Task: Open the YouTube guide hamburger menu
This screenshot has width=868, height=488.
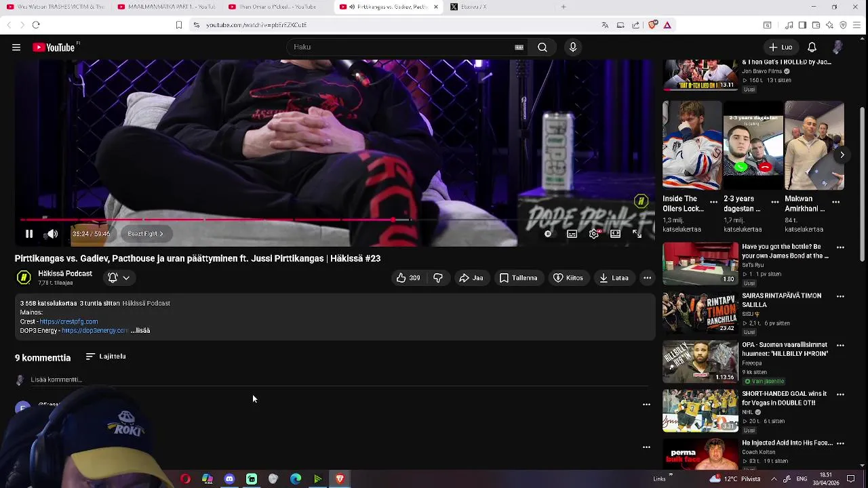Action: (16, 47)
